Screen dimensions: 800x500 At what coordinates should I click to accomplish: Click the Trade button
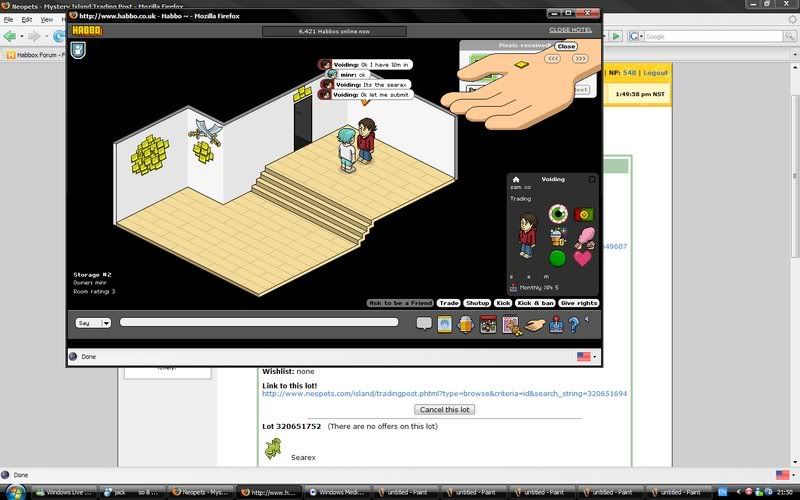click(448, 302)
